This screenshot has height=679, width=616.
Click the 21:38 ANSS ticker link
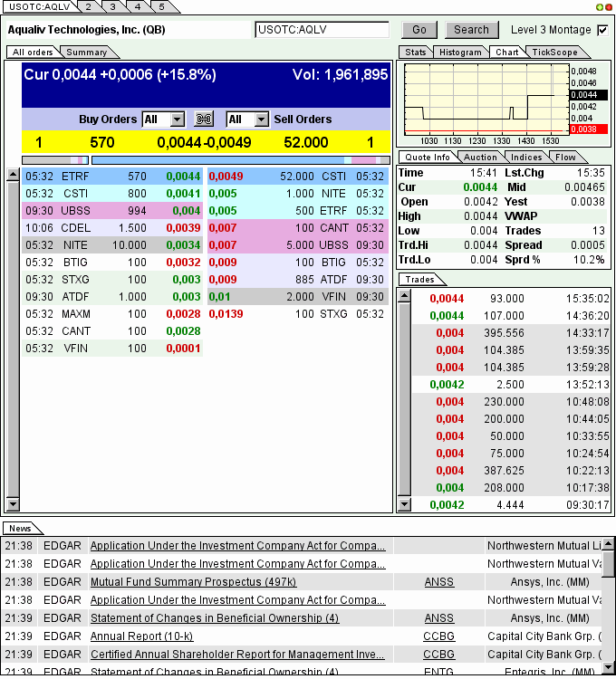pos(438,582)
